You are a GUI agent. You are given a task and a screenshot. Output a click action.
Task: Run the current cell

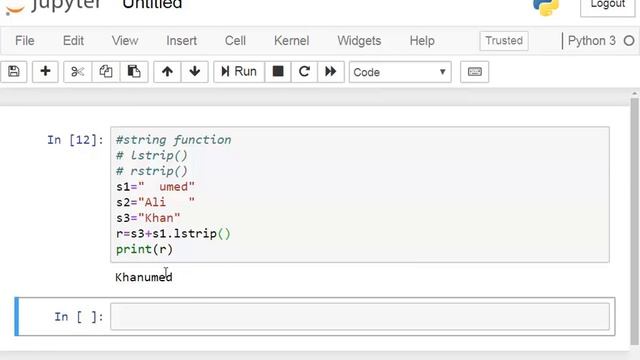click(x=239, y=72)
